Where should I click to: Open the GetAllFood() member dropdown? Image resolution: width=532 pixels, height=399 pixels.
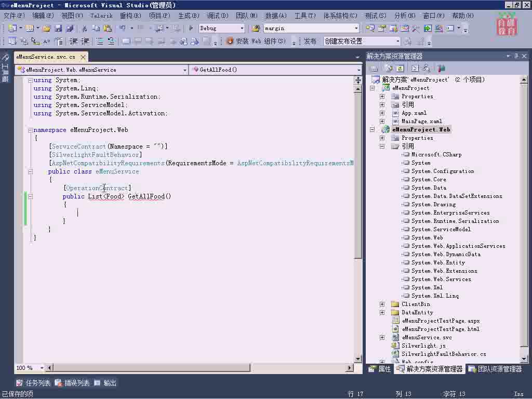[358, 70]
